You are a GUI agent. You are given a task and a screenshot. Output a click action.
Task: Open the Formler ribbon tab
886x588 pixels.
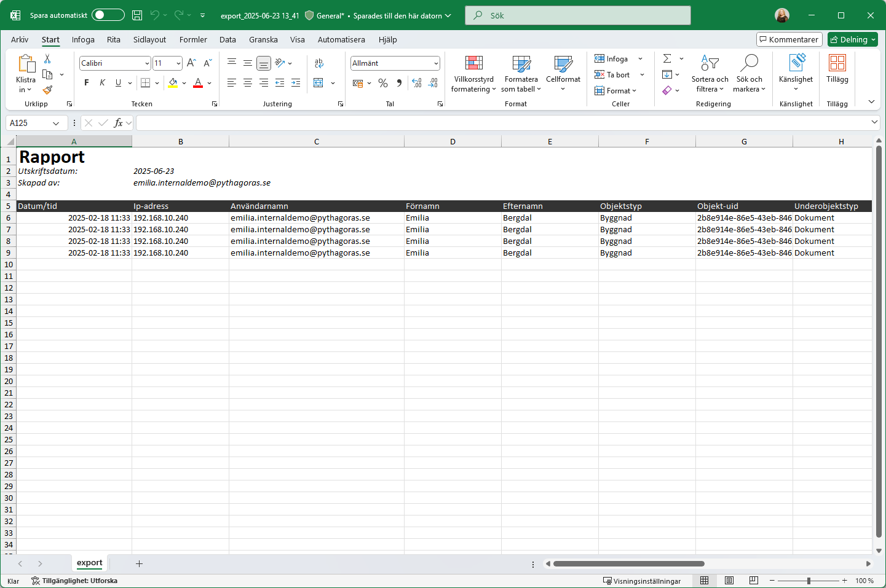pyautogui.click(x=193, y=40)
